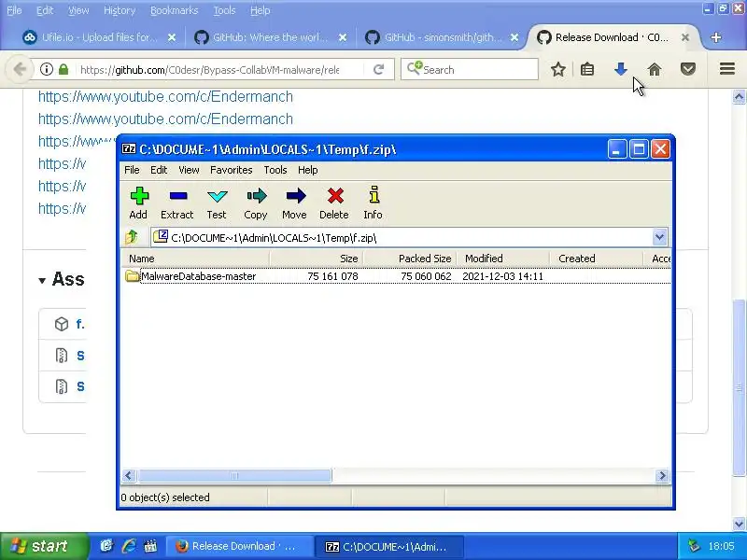Viewport: 747px width, 560px height.
Task: Click the Firefox URL address field
Action: click(x=209, y=70)
